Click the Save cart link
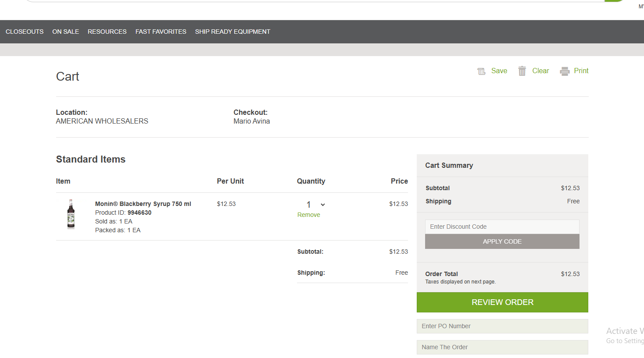Viewport: 644px width, 358px height. tap(499, 71)
